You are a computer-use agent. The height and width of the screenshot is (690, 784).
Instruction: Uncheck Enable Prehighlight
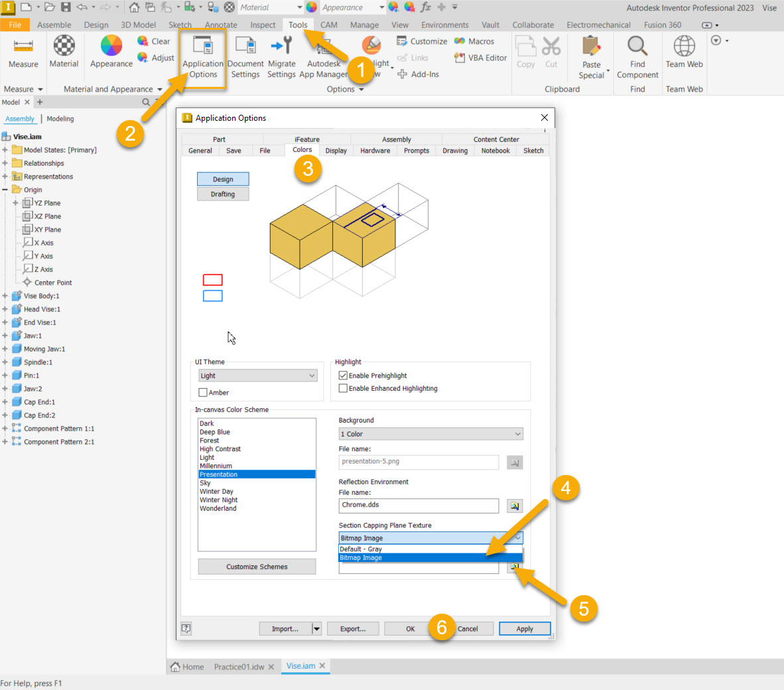click(343, 376)
